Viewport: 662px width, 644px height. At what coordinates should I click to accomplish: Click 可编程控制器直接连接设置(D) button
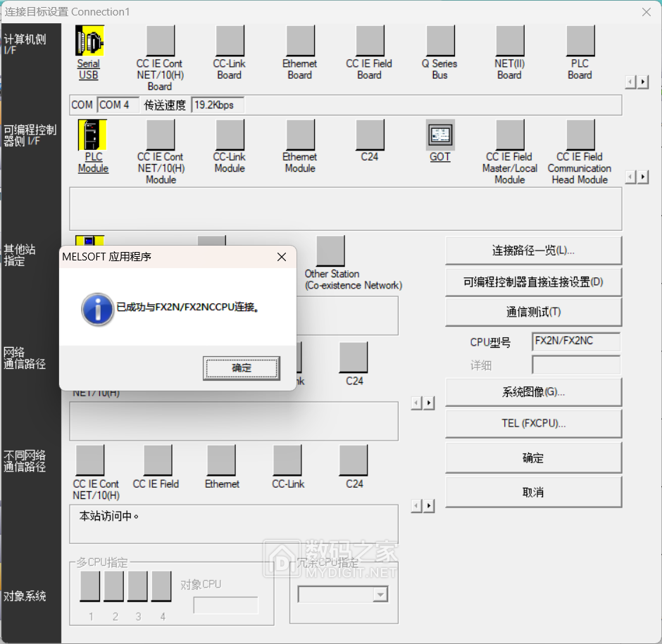533,282
